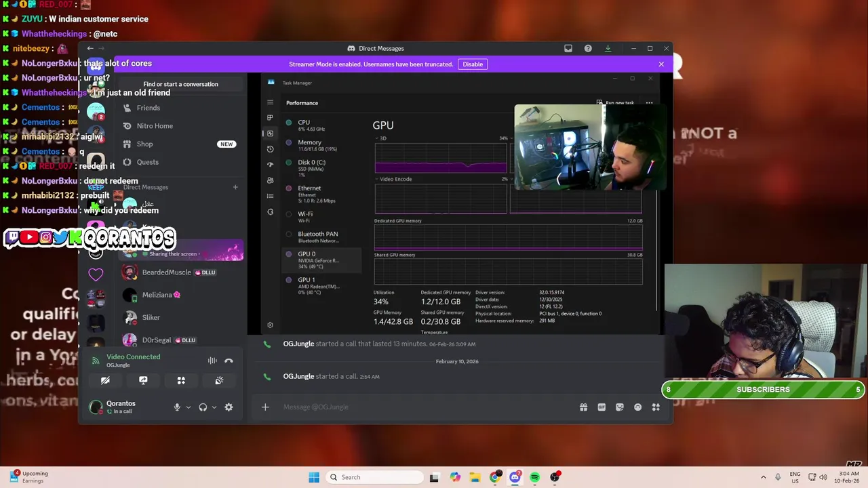Open Meliziana direct message
868x488 pixels.
pyautogui.click(x=180, y=295)
